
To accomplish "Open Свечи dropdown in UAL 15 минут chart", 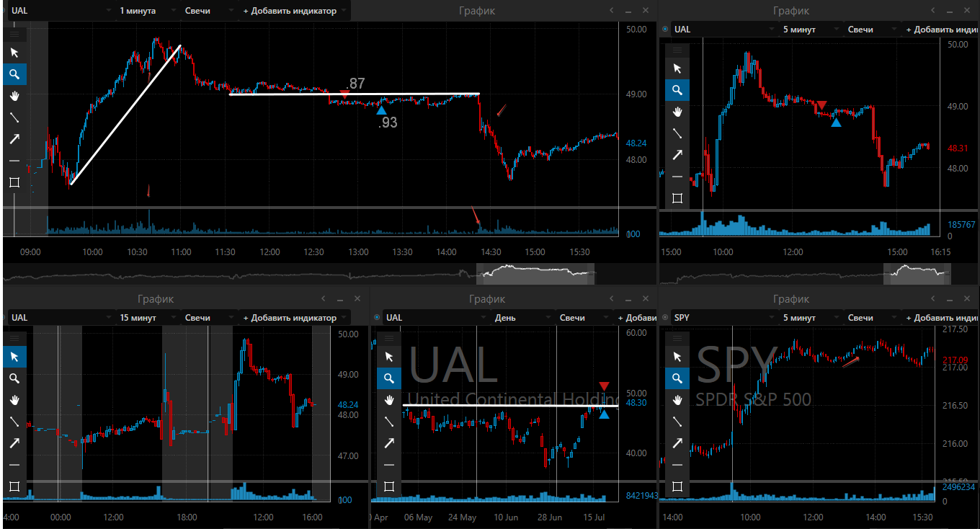I will click(x=208, y=318).
